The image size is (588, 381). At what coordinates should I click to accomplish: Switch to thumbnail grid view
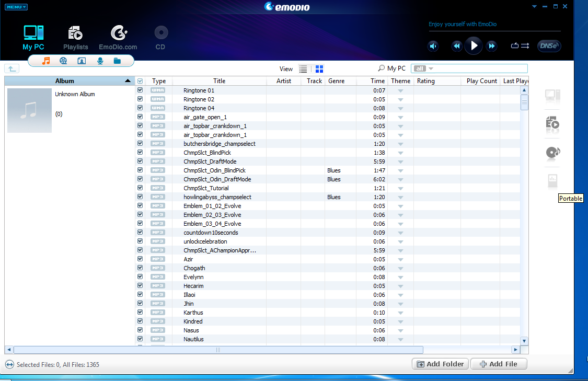pos(319,69)
